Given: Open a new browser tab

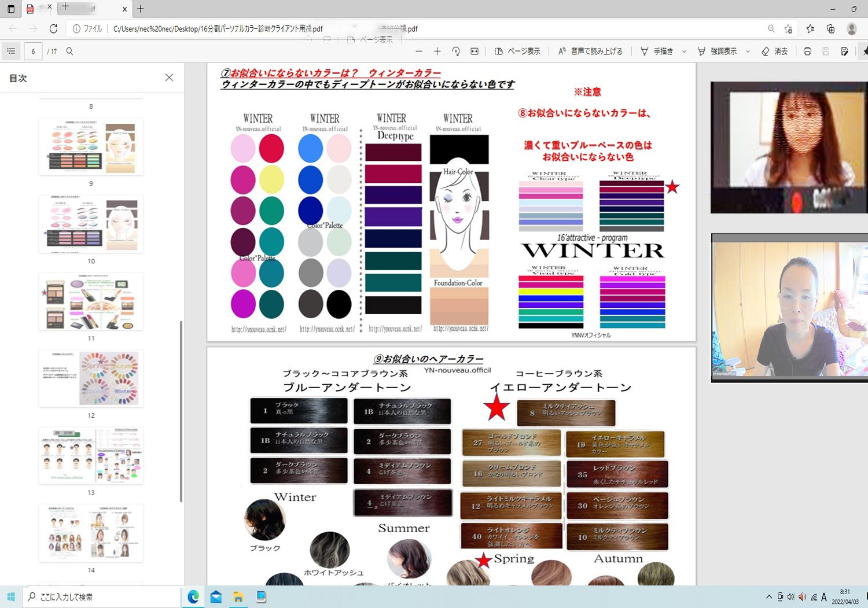Looking at the screenshot, I should [x=141, y=9].
